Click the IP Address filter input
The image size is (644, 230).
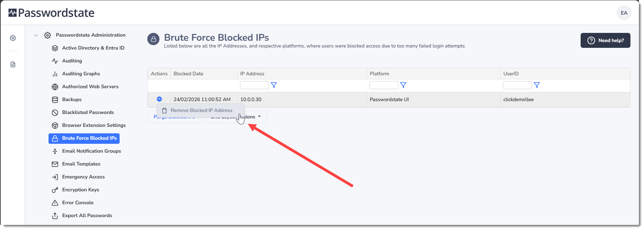click(254, 85)
